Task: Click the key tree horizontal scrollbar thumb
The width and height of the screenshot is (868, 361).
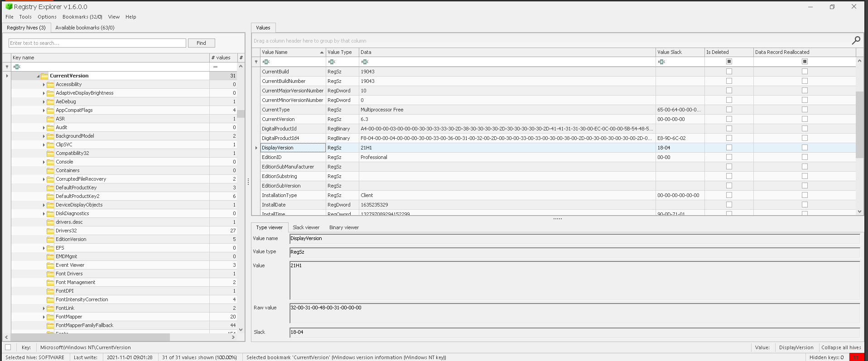Action: (90, 337)
